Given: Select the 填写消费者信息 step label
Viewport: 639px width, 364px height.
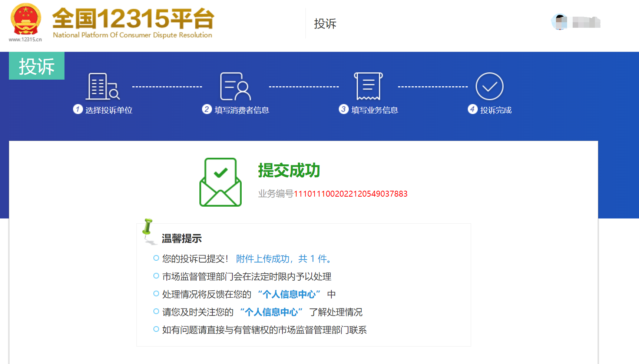Looking at the screenshot, I should pyautogui.click(x=242, y=110).
